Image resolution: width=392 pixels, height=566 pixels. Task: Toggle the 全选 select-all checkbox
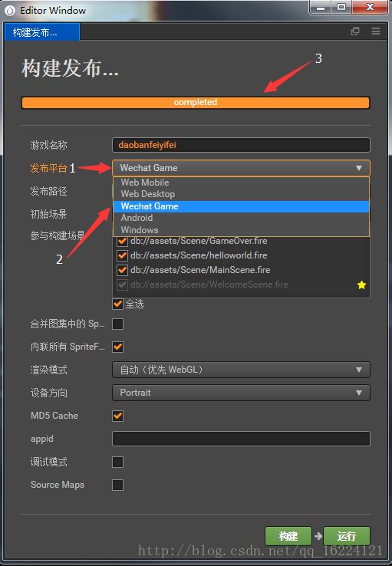tap(117, 304)
